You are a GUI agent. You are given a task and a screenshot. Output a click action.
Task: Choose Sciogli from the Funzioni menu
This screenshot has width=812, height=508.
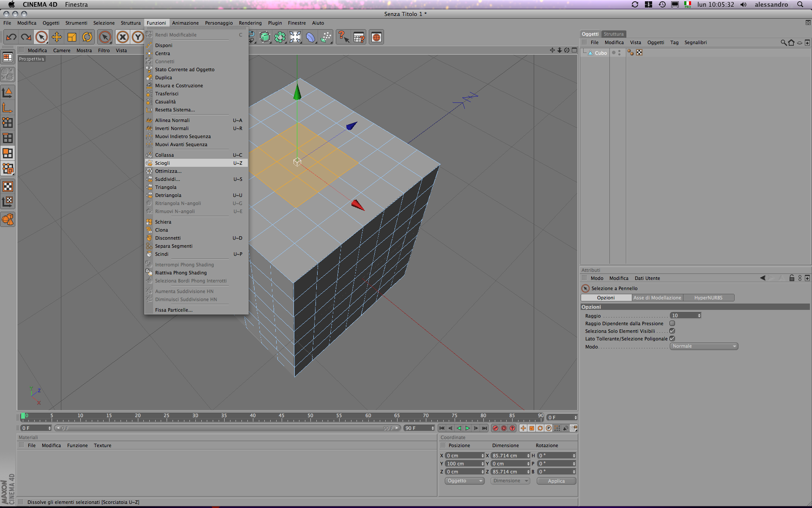tap(162, 163)
